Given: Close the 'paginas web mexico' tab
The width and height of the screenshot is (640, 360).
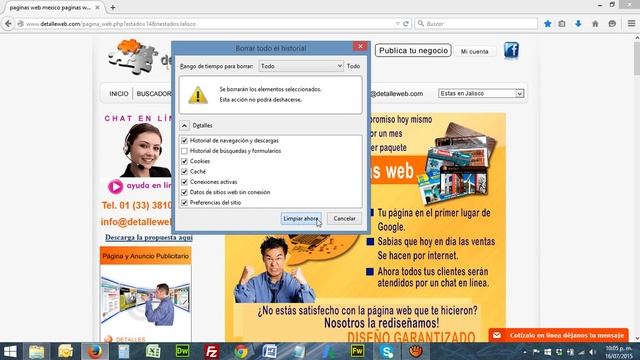Looking at the screenshot, I should tap(97, 7).
